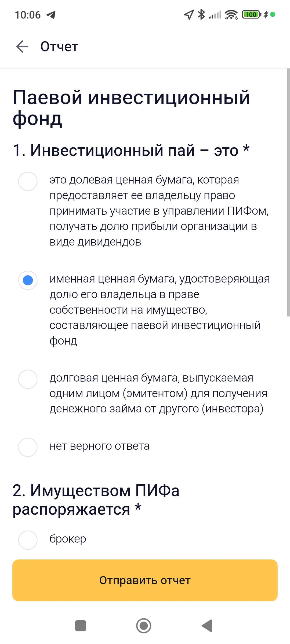Click the vertical scrollbar on the right
The height and width of the screenshot is (644, 290).
coord(288,193)
